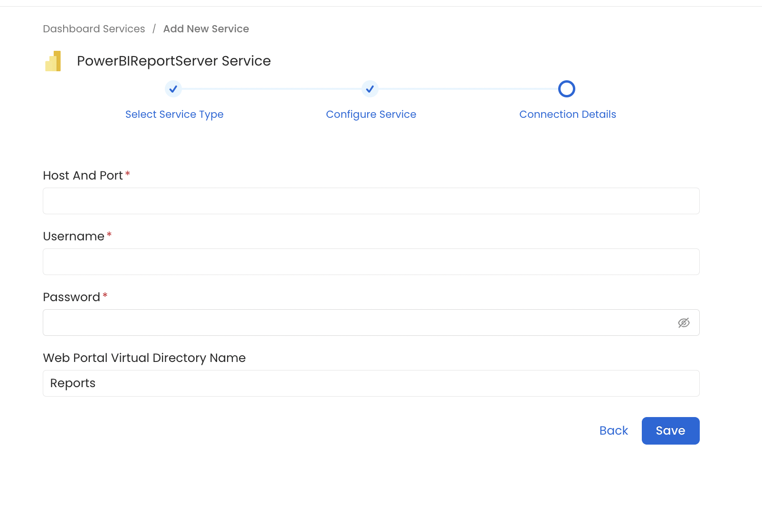Screen dimensions: 762x532
Task: Toggle password visibility with the eye icon
Action: tap(684, 323)
